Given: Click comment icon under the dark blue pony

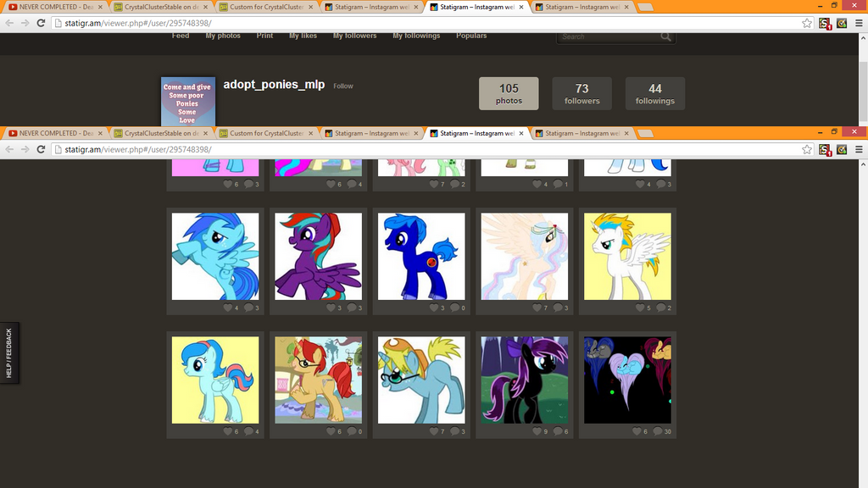Looking at the screenshot, I should 455,308.
